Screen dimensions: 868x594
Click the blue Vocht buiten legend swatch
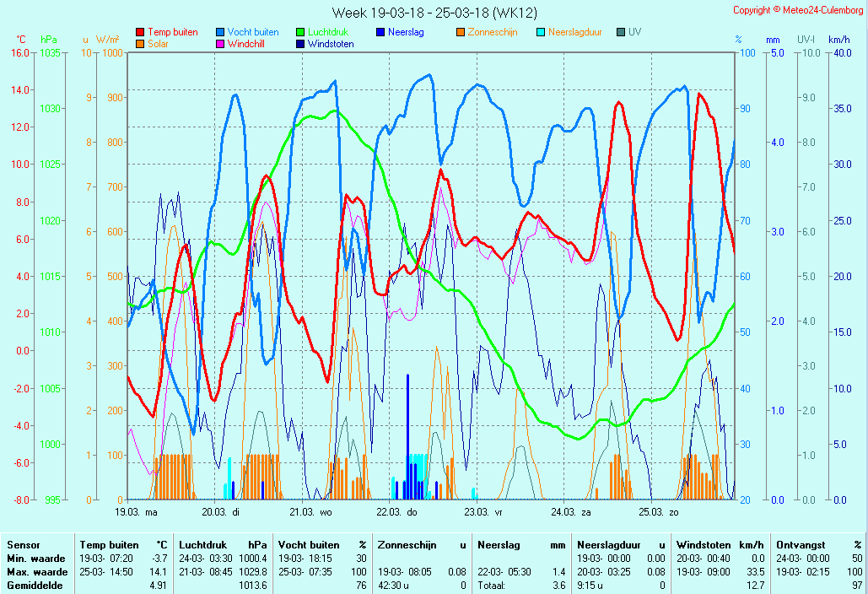220,32
